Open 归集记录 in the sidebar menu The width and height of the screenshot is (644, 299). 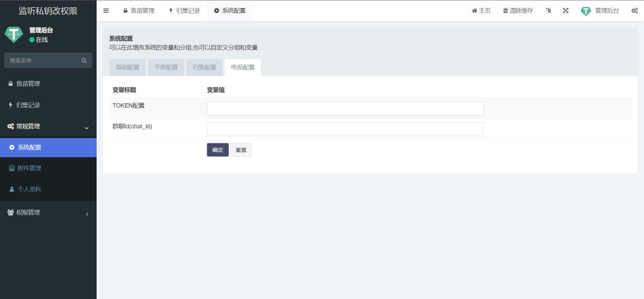click(x=48, y=105)
